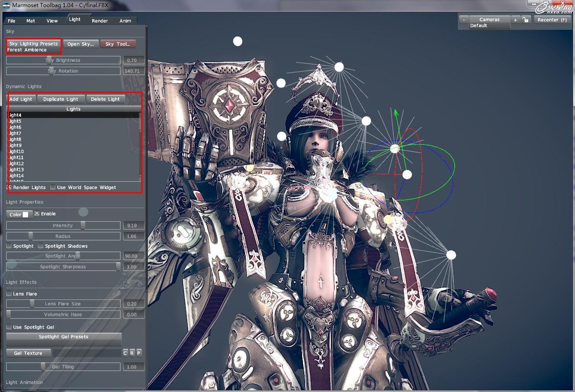Click the Gel Texture button

pos(28,353)
